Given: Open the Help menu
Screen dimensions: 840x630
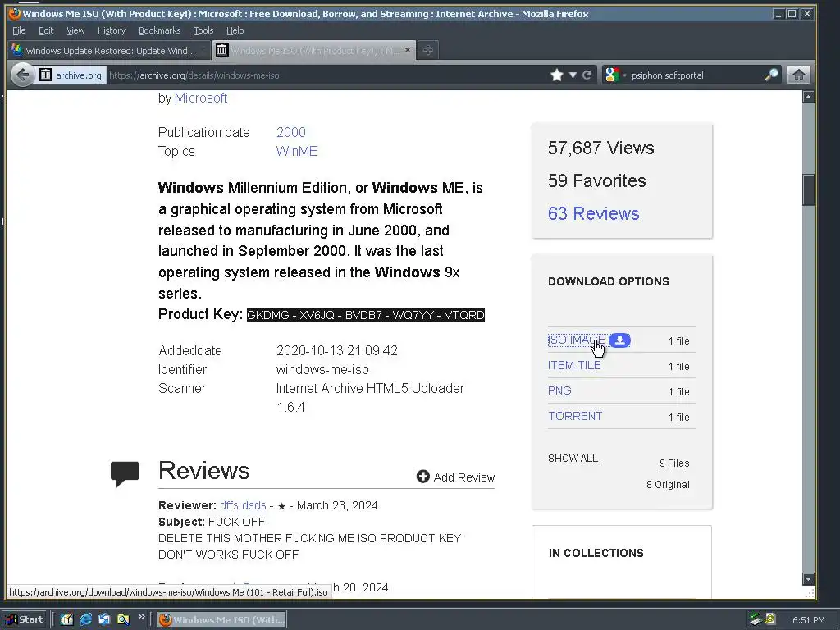Looking at the screenshot, I should (x=235, y=30).
